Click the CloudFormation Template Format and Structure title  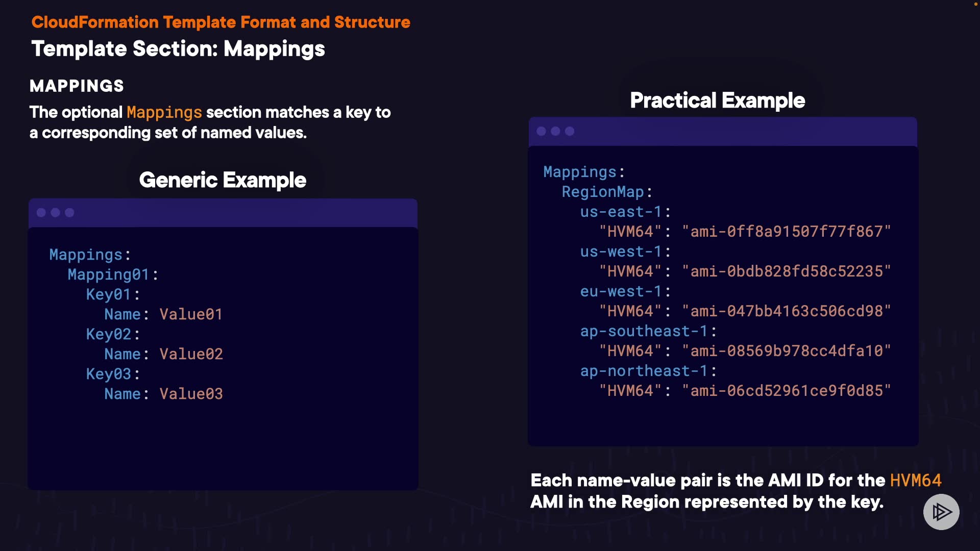tap(220, 22)
